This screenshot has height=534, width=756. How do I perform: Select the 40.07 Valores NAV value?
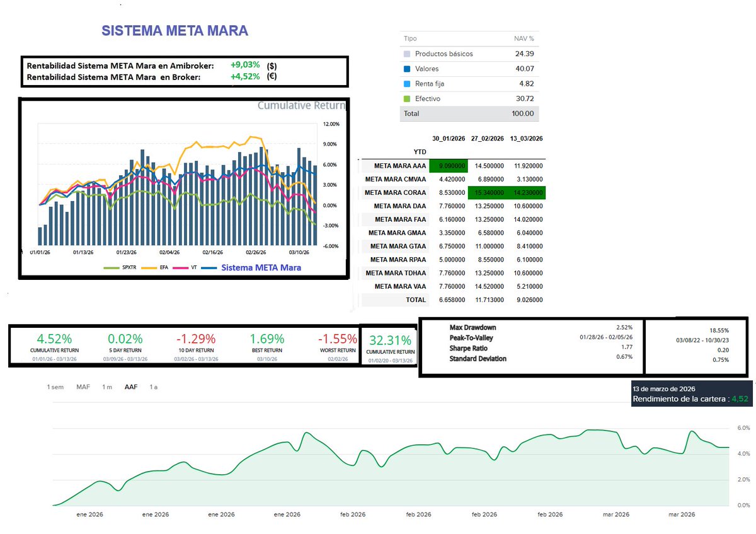coord(524,69)
